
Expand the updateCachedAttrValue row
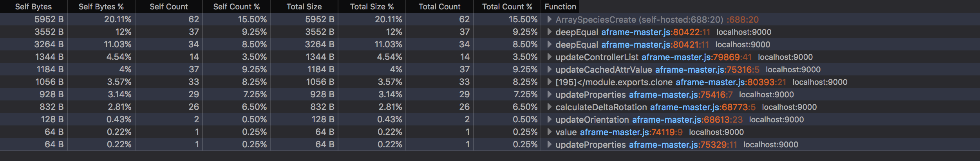point(549,69)
